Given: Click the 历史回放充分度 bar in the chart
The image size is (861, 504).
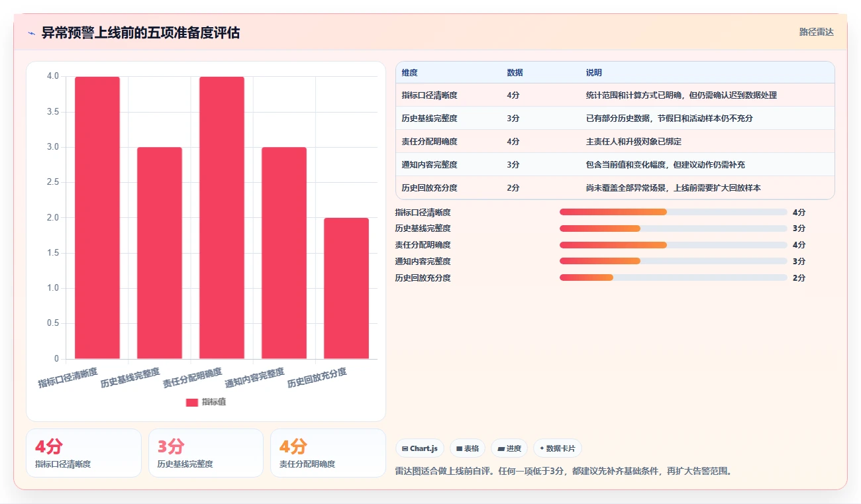Looking at the screenshot, I should [x=346, y=288].
